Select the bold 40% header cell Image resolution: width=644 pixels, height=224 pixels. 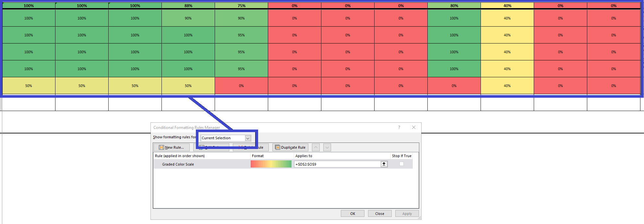click(x=507, y=6)
